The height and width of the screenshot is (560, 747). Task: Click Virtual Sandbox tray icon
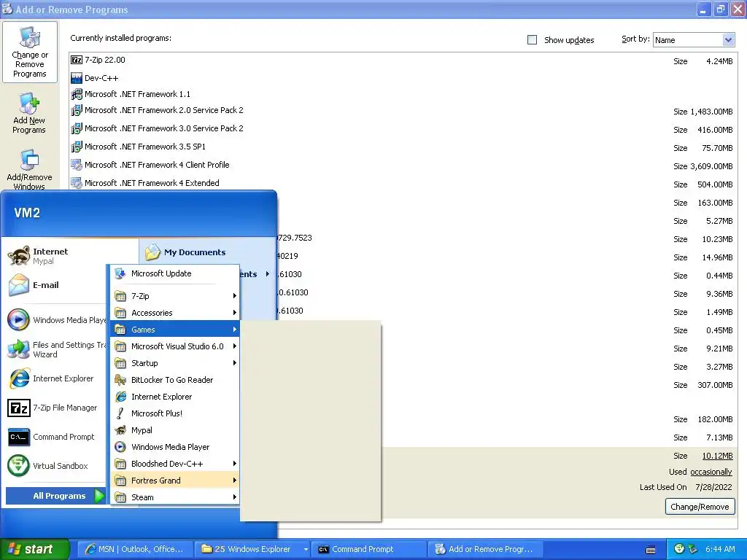tap(680, 549)
